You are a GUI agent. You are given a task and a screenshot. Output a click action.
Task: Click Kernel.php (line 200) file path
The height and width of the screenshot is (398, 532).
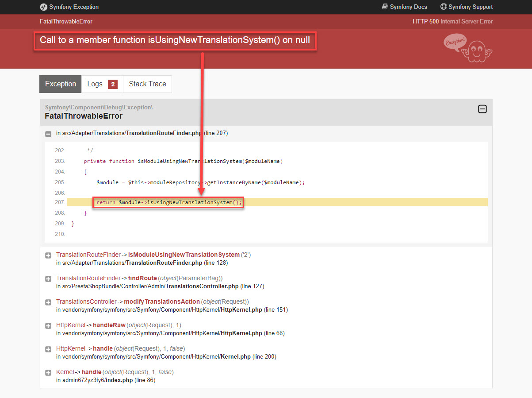point(166,357)
